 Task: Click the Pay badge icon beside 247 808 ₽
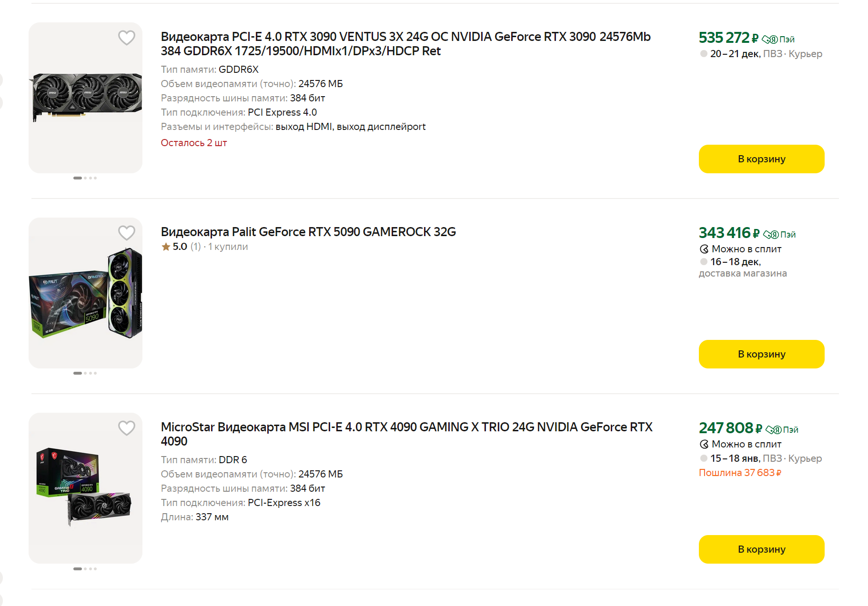pos(773,430)
